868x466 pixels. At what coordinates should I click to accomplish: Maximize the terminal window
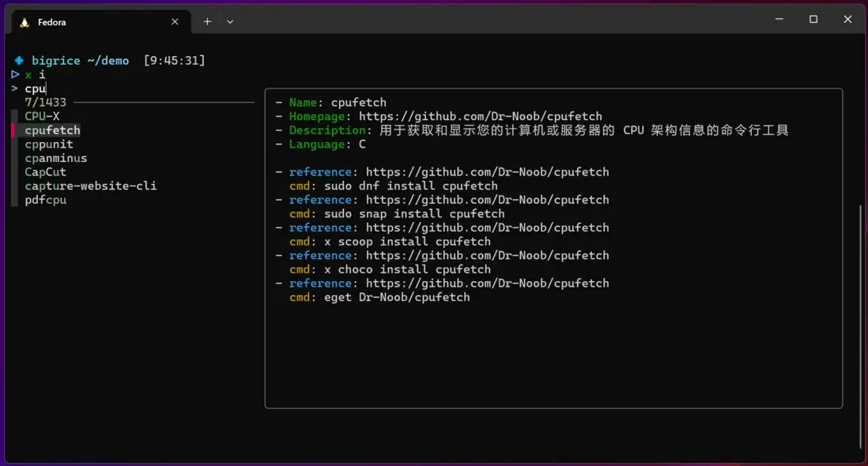click(813, 19)
